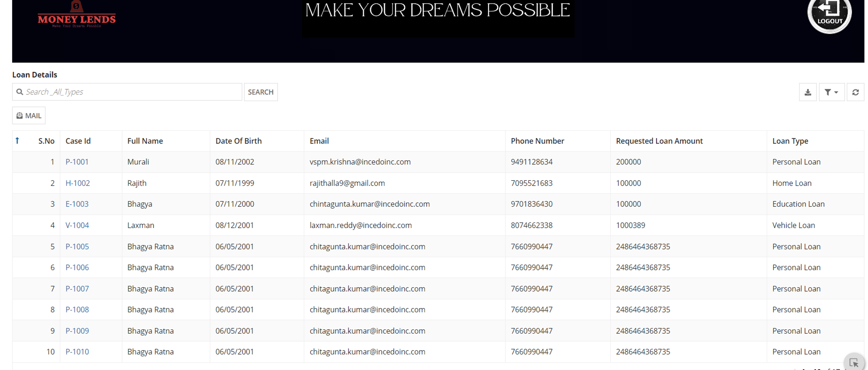Refresh the loan details table
The height and width of the screenshot is (370, 868).
[x=855, y=92]
